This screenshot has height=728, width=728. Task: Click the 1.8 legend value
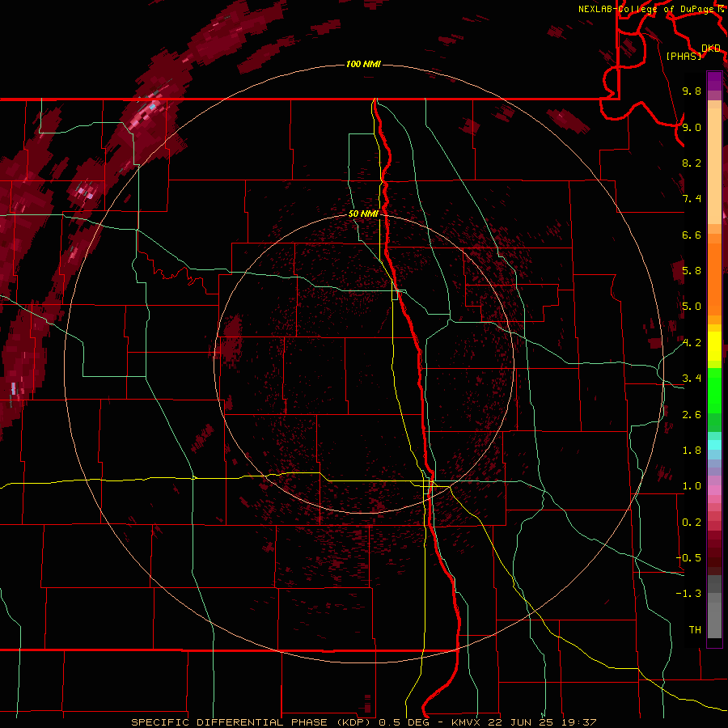692,451
